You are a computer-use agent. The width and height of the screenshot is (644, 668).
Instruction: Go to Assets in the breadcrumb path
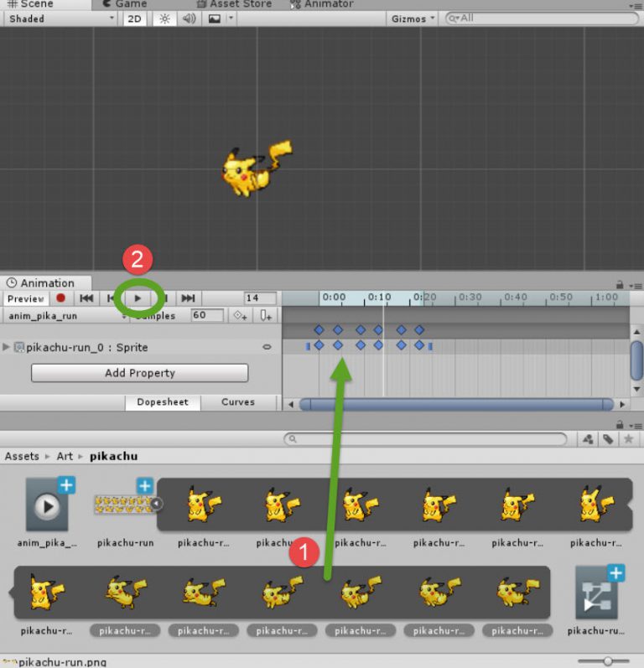(x=22, y=456)
